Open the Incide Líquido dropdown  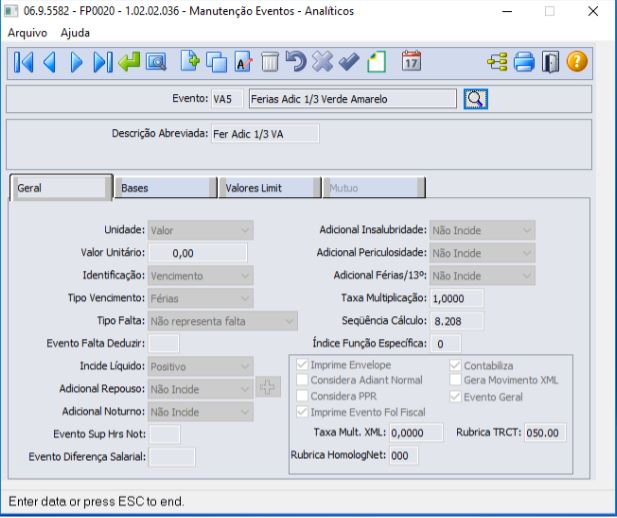tap(200, 366)
